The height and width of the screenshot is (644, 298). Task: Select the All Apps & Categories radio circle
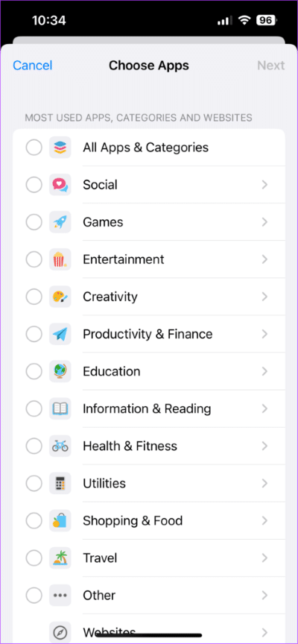click(x=34, y=148)
